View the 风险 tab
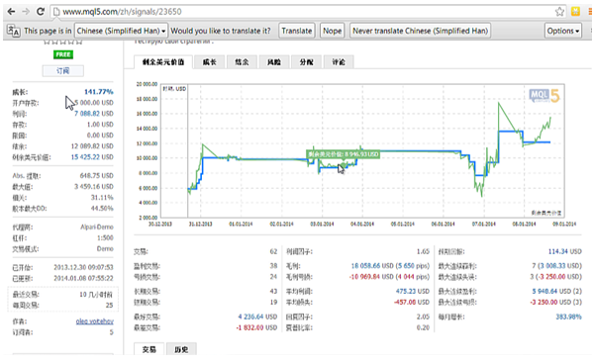 (x=274, y=62)
